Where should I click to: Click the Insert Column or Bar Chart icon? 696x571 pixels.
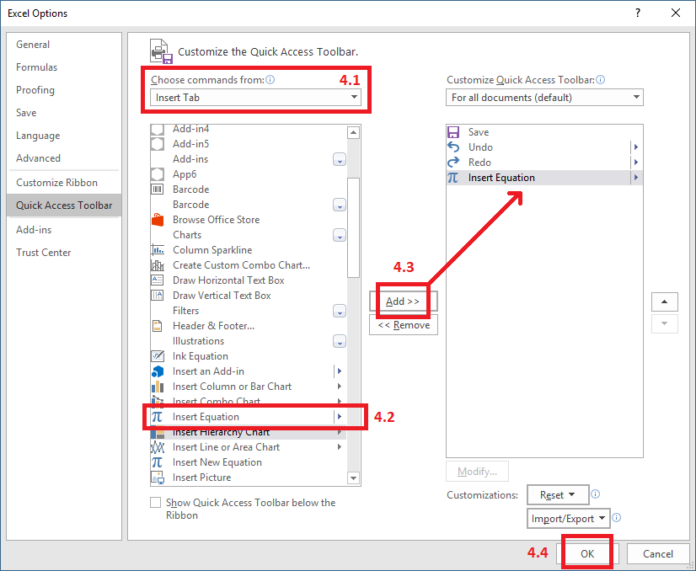pos(158,386)
